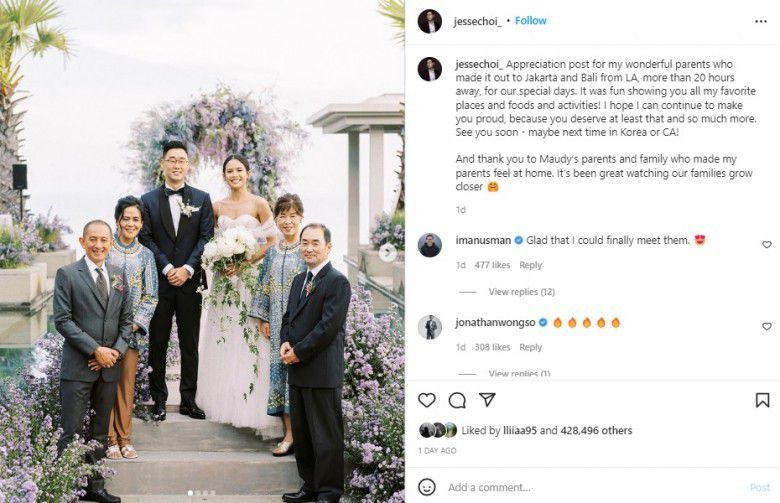Like imanusman's comment
Image resolution: width=780 pixels, height=503 pixels.
click(767, 244)
